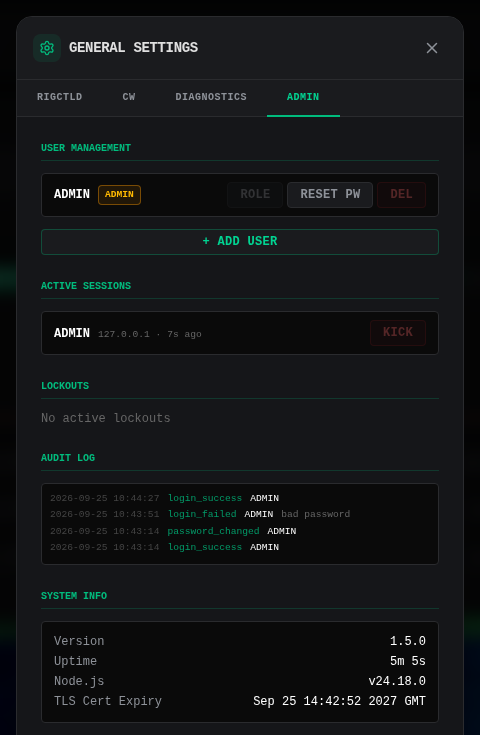The image size is (480, 735).
Task: Click the Uptime value in system info
Action: (408, 661)
